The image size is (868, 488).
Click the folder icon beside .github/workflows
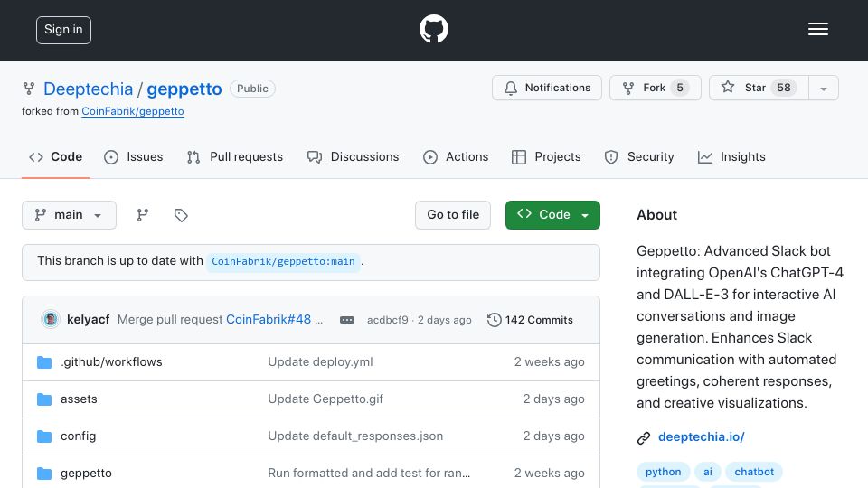pos(44,362)
